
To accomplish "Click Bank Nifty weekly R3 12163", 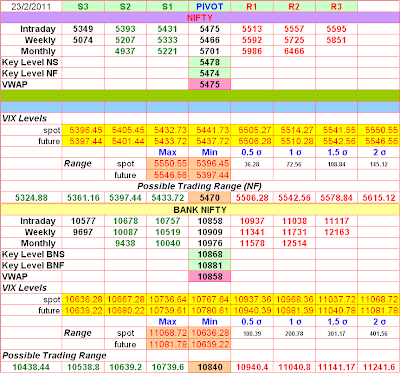I will 336,232.
